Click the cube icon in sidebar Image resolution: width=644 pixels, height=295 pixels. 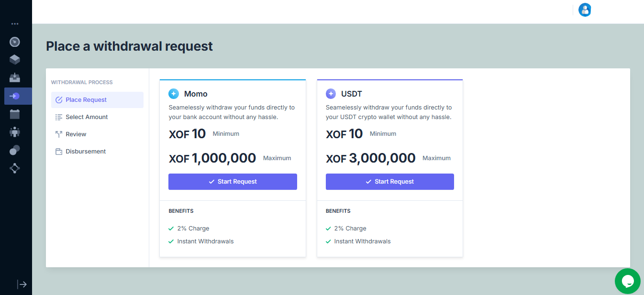(x=15, y=60)
